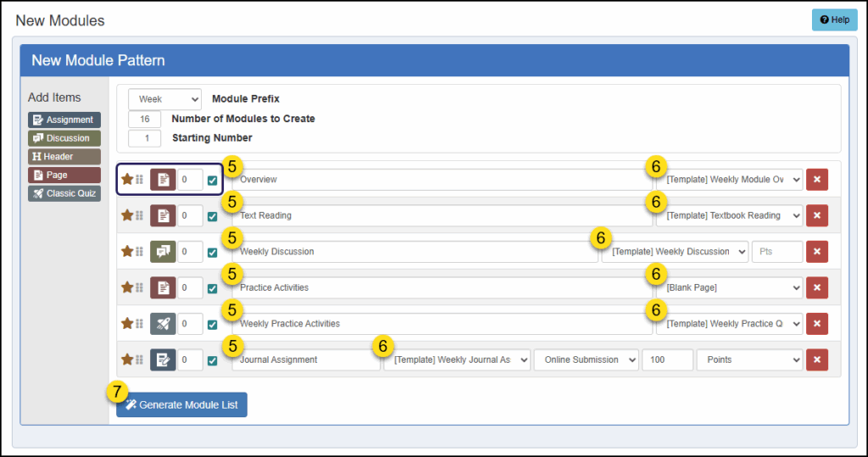Click the assignment type icon in the Journal Assignment row
The height and width of the screenshot is (457, 868).
[x=163, y=359]
